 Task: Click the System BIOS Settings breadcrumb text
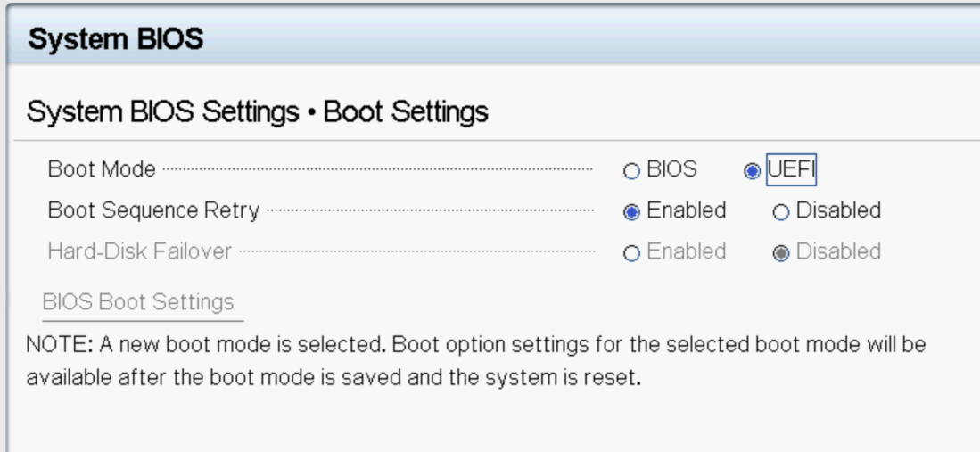[162, 112]
